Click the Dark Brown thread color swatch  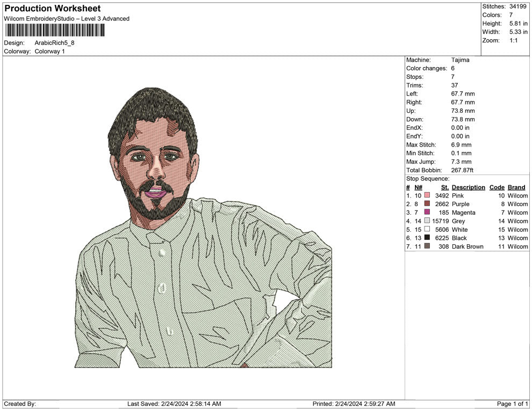[x=427, y=246]
